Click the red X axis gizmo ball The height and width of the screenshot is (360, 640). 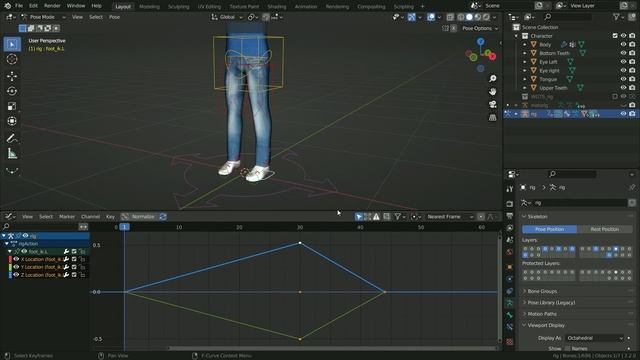point(492,57)
